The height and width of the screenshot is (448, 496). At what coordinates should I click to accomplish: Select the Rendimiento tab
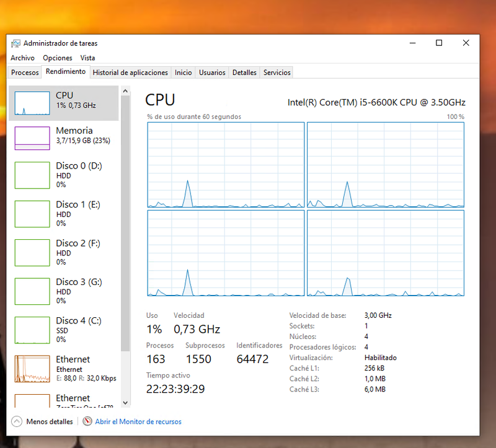click(x=66, y=71)
